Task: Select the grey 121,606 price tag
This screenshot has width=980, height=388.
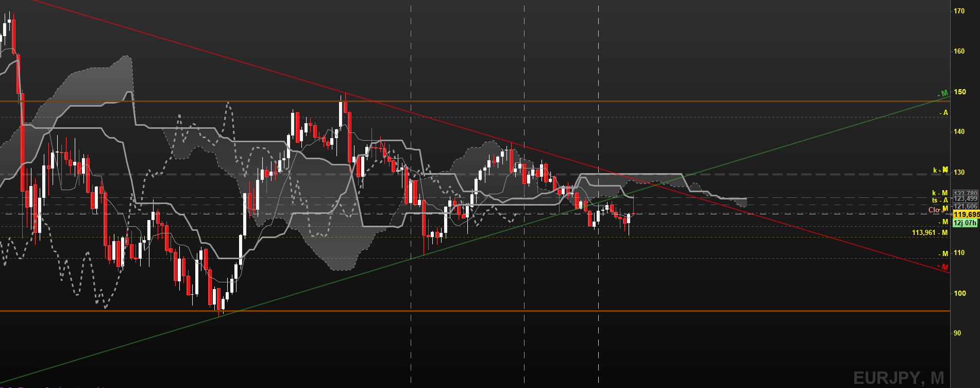Action: point(965,206)
